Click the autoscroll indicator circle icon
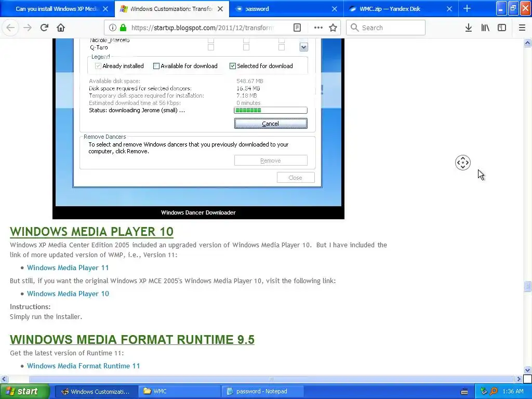532x399 pixels. (x=463, y=163)
